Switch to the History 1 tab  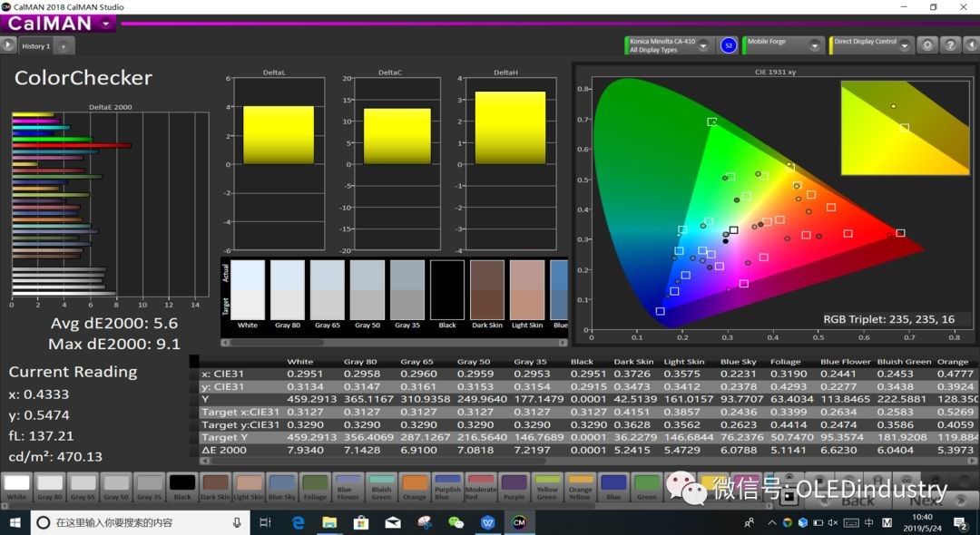(x=36, y=46)
